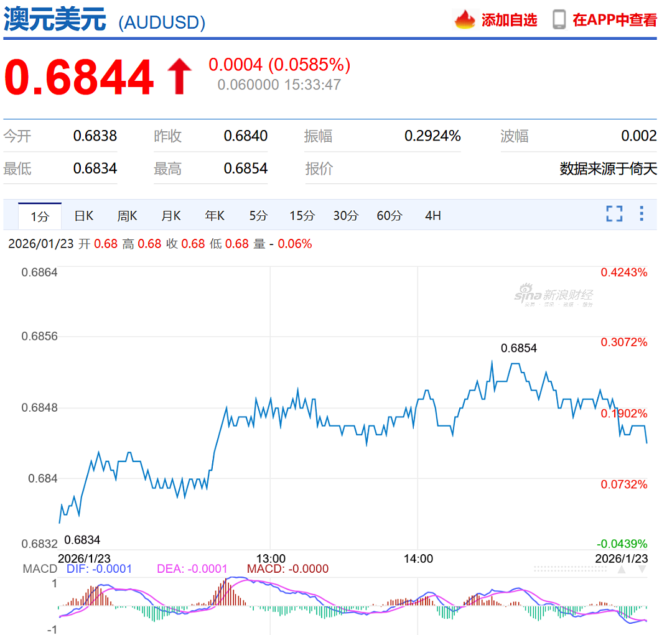Open the 年K chart tab
The height and width of the screenshot is (635, 672).
(215, 216)
